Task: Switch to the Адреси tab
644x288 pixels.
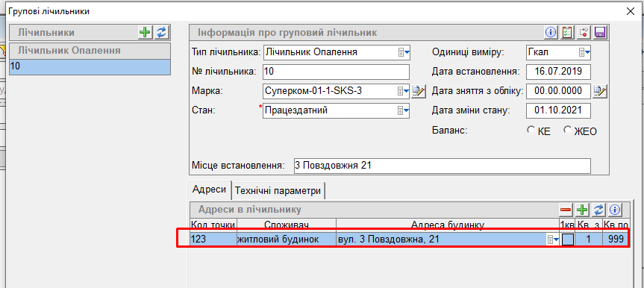Action: 209,190
